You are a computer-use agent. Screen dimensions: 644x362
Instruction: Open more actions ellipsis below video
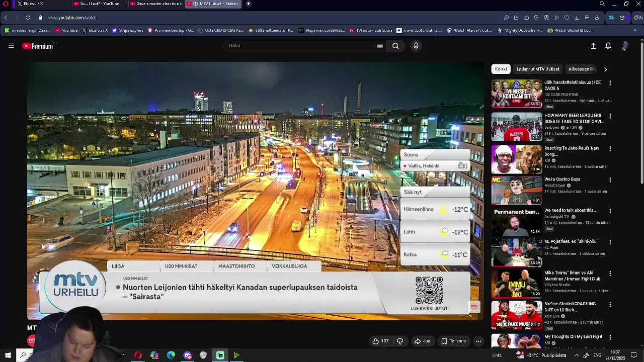[x=478, y=341]
